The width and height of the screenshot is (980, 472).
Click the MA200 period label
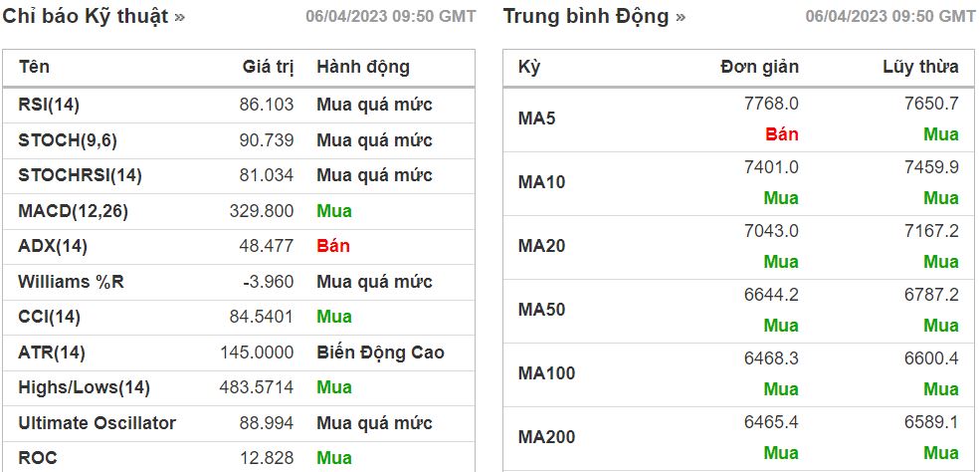[x=547, y=437]
